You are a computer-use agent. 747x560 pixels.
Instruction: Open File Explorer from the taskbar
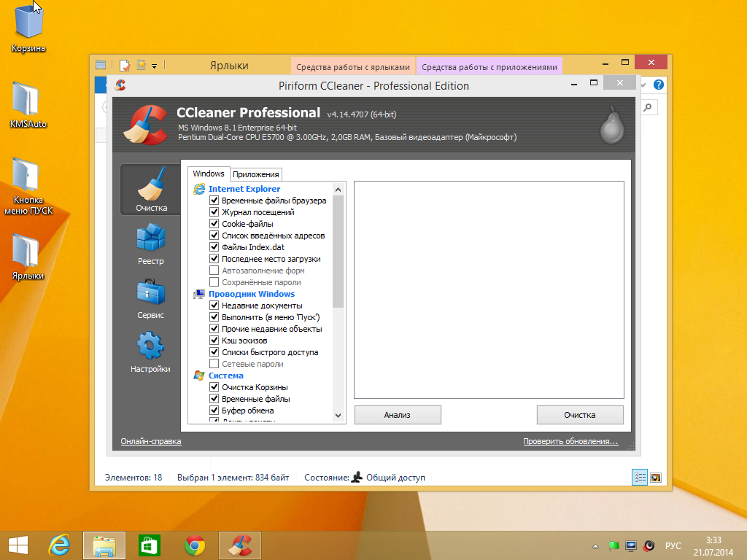104,545
